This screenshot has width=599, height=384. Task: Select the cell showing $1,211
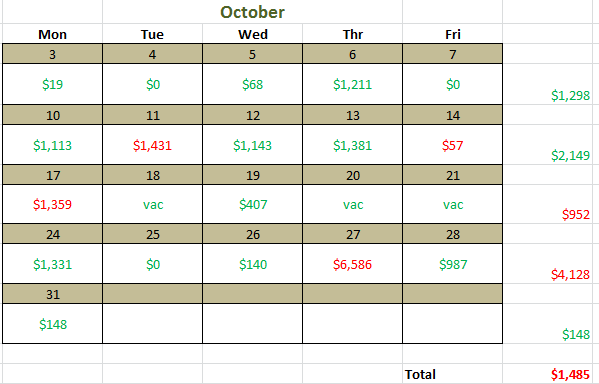click(352, 84)
